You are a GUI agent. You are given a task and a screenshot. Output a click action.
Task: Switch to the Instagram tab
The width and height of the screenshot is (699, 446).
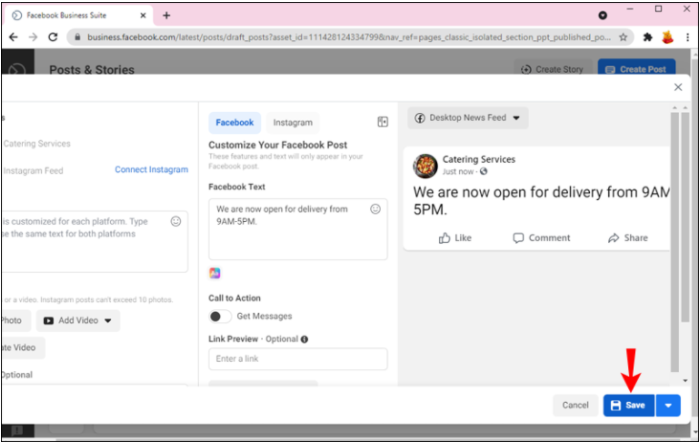click(x=292, y=123)
